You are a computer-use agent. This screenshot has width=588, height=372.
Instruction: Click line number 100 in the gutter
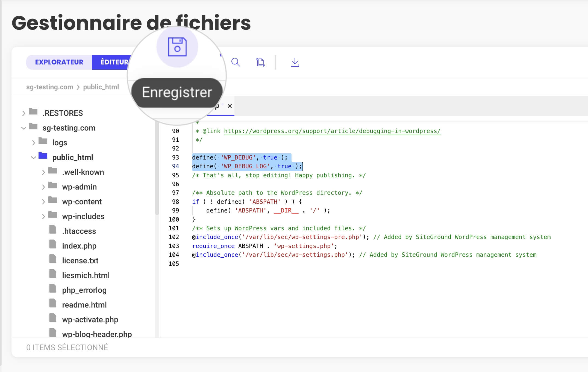tap(174, 219)
